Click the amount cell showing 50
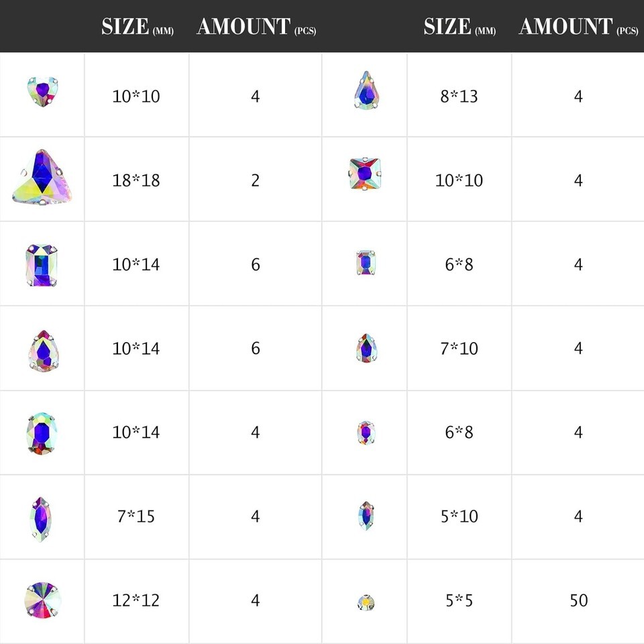This screenshot has width=644, height=644. click(x=578, y=600)
